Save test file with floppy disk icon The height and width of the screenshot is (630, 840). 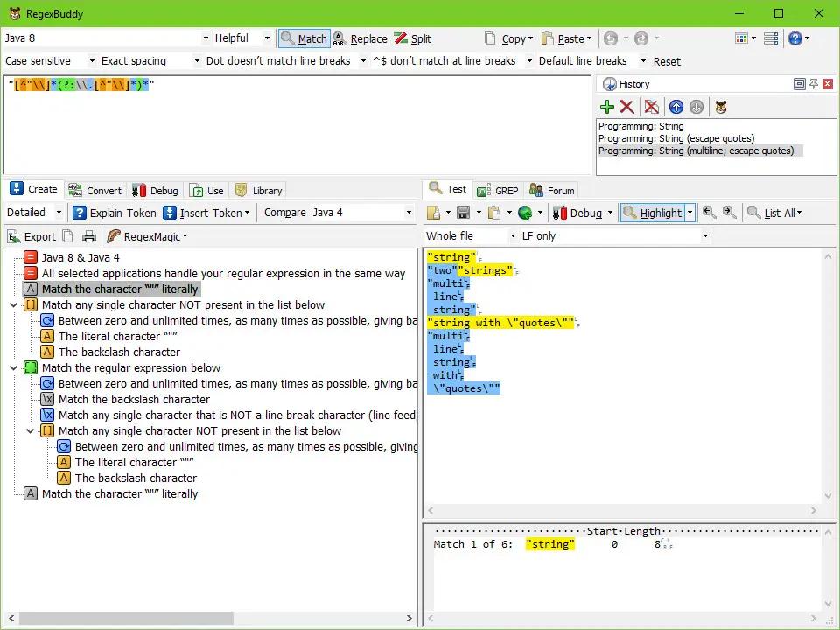[464, 213]
